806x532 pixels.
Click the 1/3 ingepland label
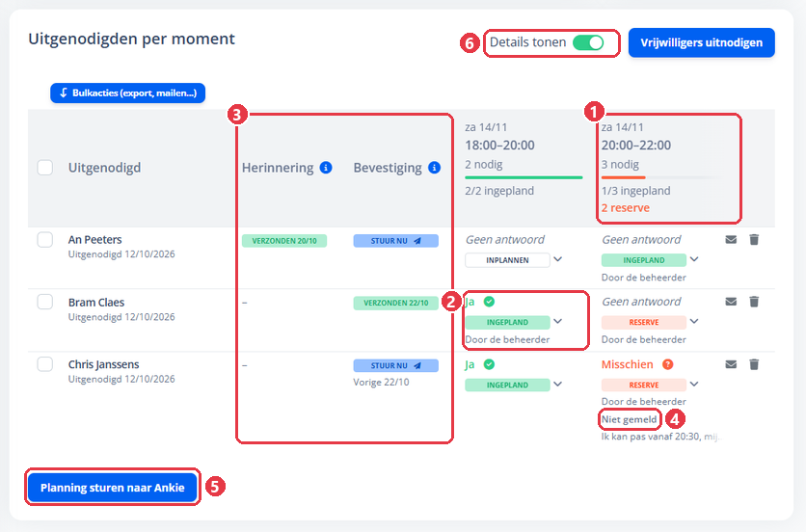[x=636, y=191]
